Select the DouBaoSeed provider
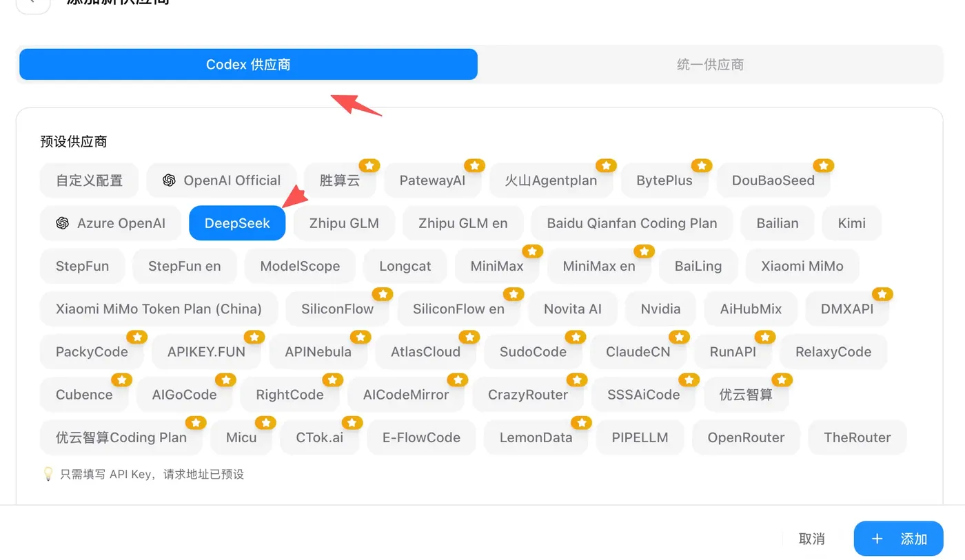Viewport: 965px width, 560px height. [x=773, y=180]
